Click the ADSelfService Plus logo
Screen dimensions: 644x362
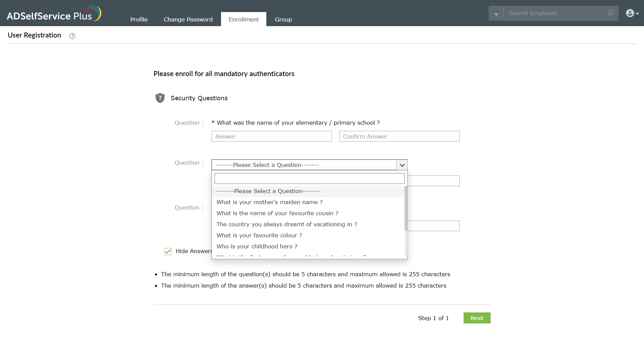tap(54, 14)
